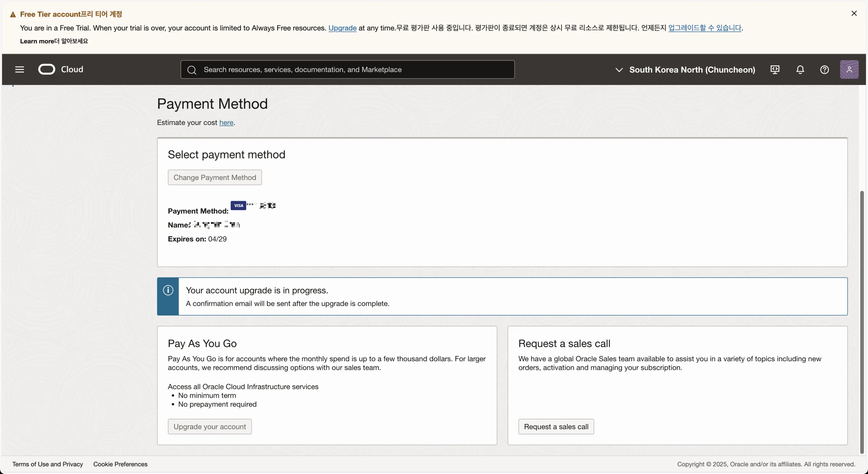Click the info icon on upgrade banner
This screenshot has width=868, height=474.
(x=168, y=290)
